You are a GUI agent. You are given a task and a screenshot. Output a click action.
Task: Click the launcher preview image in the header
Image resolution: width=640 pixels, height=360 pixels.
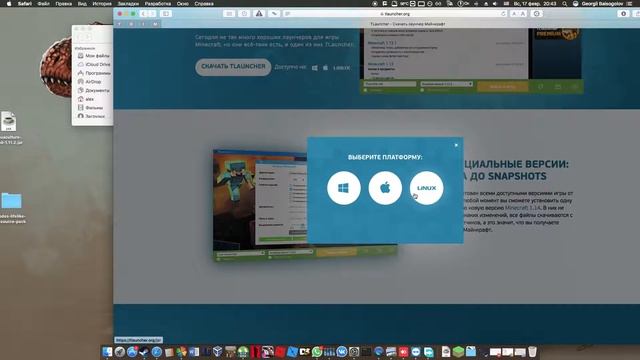pos(471,60)
